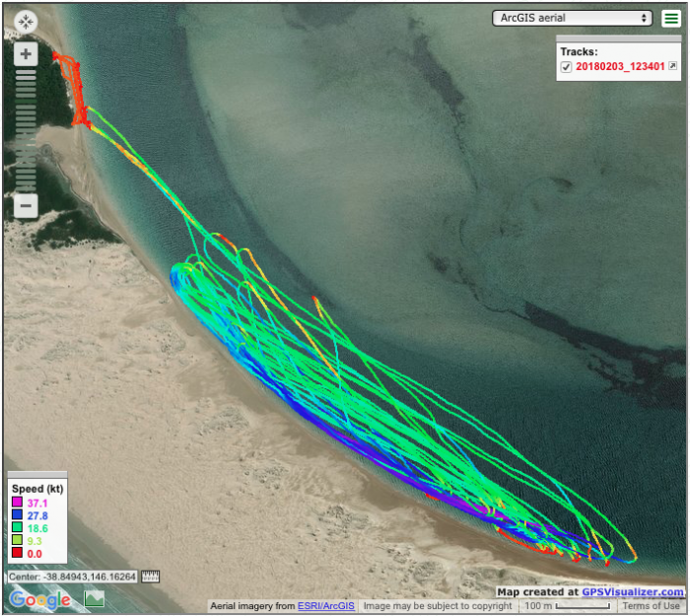Open the GPSVisualizer.com link
Viewport: 690px width, 616px height.
coord(632,592)
